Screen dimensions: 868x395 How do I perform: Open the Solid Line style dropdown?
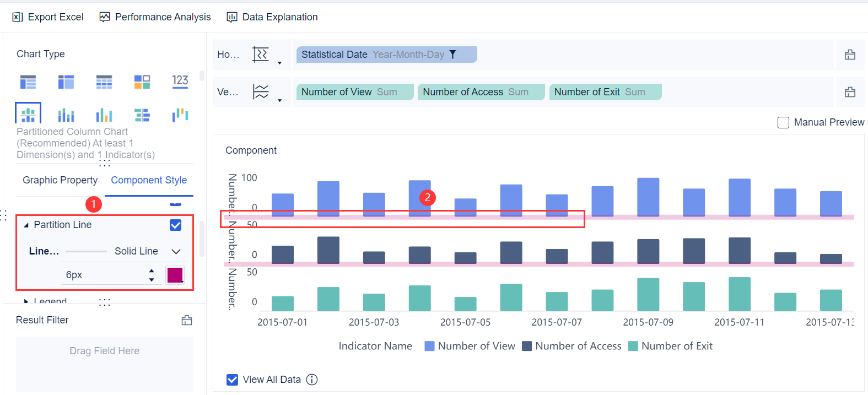176,251
